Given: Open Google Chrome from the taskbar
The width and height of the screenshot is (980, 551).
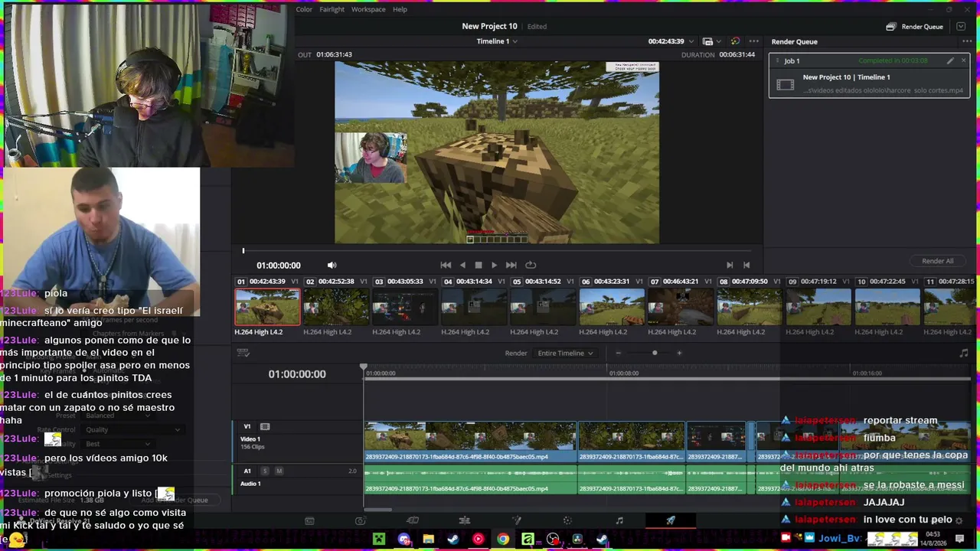Looking at the screenshot, I should pos(503,539).
